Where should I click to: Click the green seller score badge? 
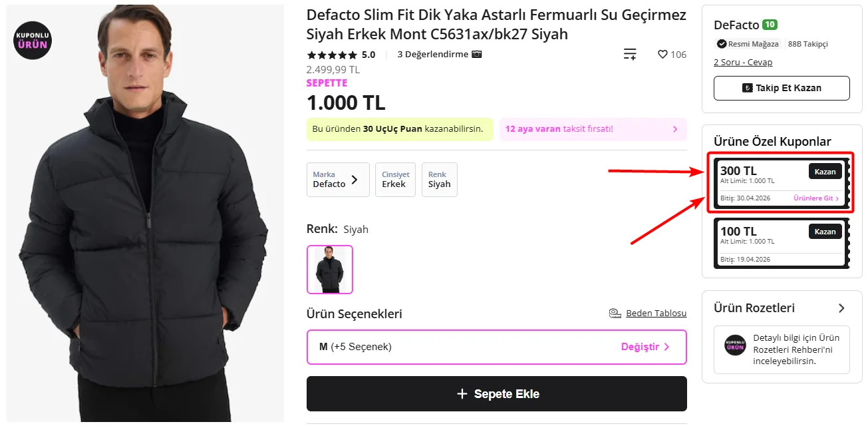(770, 25)
